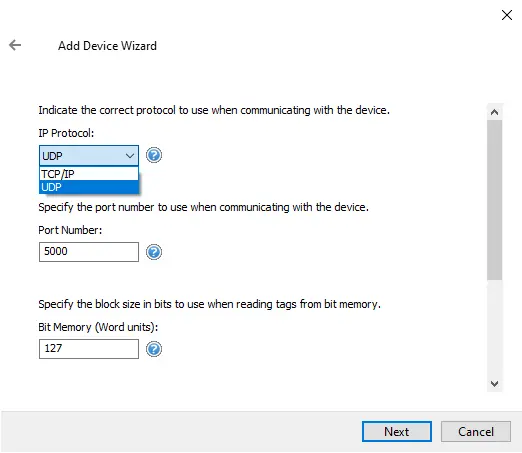Open help for Bit Memory block size
This screenshot has width=522, height=453.
[154, 349]
